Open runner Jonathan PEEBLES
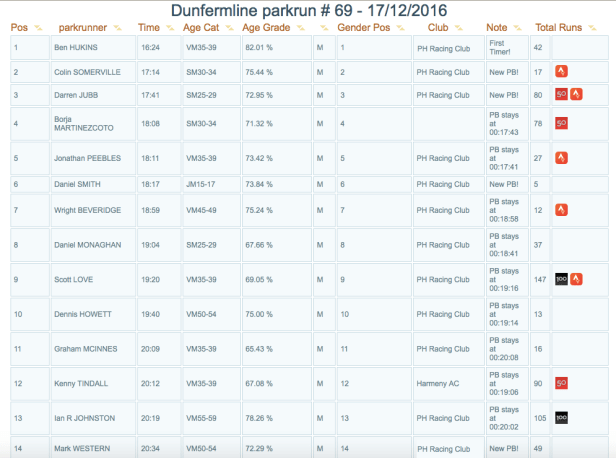 (x=88, y=158)
